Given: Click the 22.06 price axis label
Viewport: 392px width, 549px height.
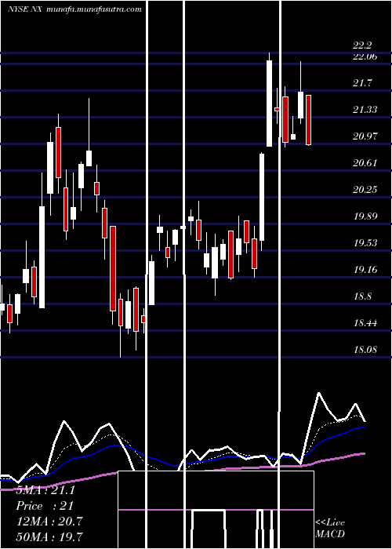Looking at the screenshot, I should 365,56.
